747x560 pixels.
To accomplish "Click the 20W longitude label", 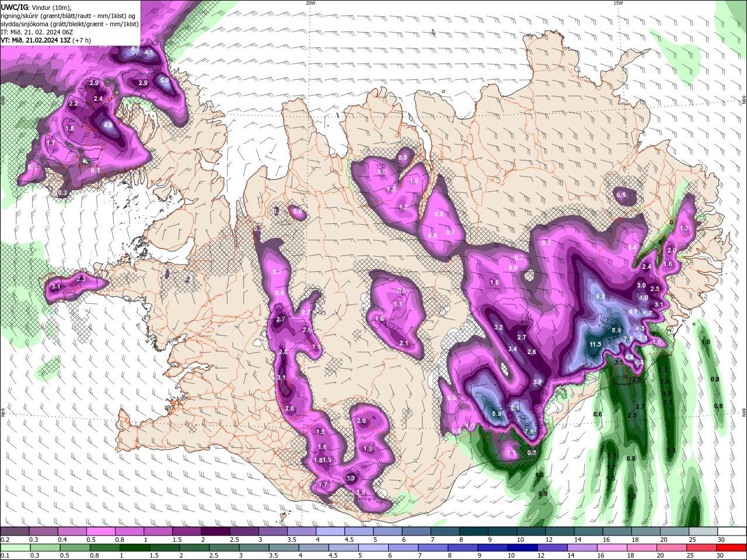I will click(310, 3).
